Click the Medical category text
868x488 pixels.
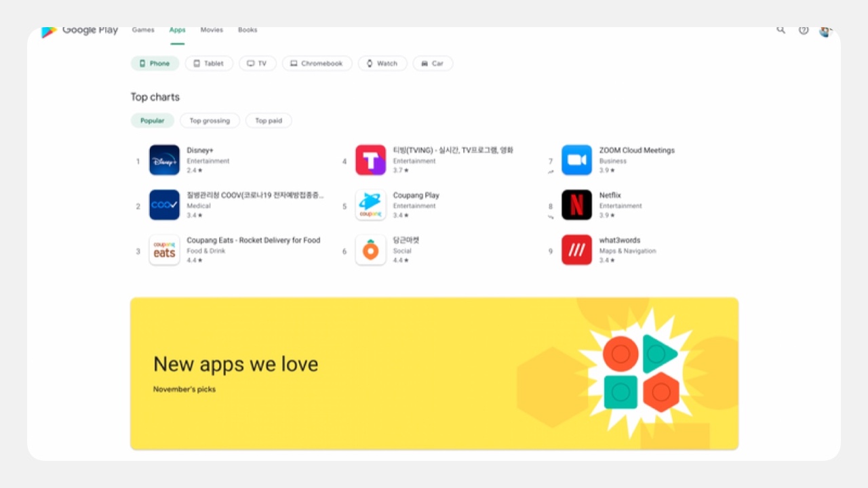(x=199, y=206)
